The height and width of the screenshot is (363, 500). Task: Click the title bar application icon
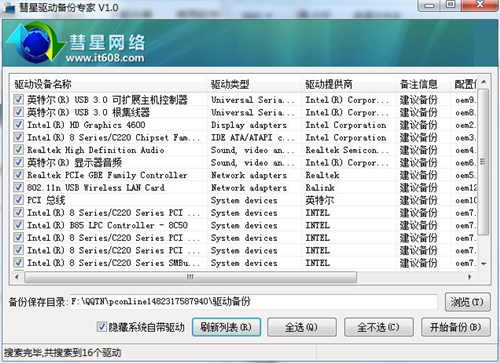point(9,7)
